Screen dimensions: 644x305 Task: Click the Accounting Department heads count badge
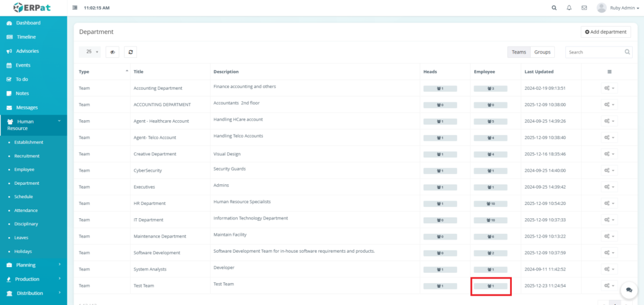coord(440,89)
